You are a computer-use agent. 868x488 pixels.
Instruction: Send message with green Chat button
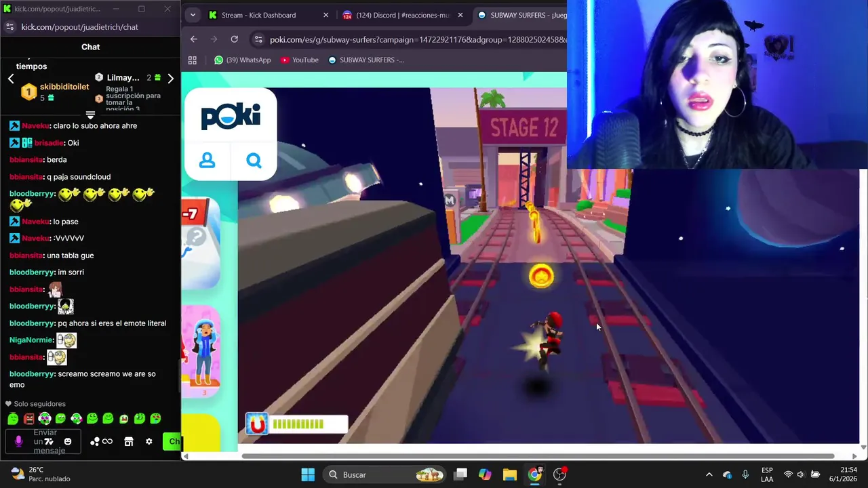pyautogui.click(x=172, y=441)
